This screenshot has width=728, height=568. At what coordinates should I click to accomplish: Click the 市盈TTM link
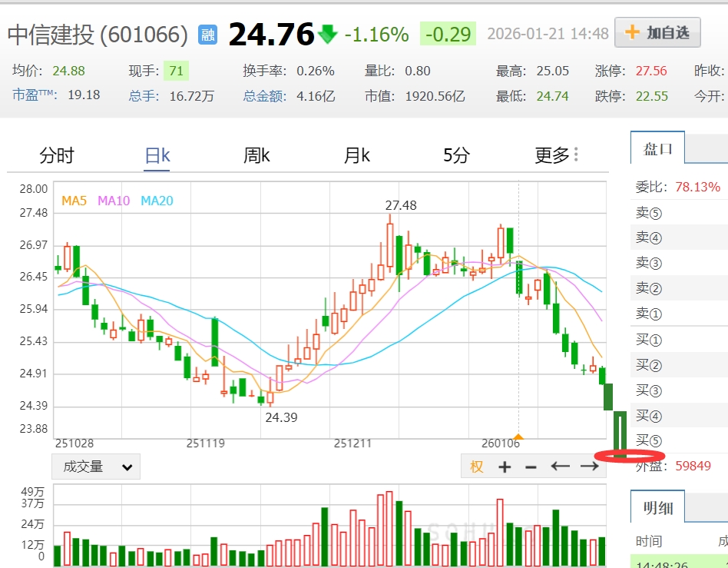(35, 95)
